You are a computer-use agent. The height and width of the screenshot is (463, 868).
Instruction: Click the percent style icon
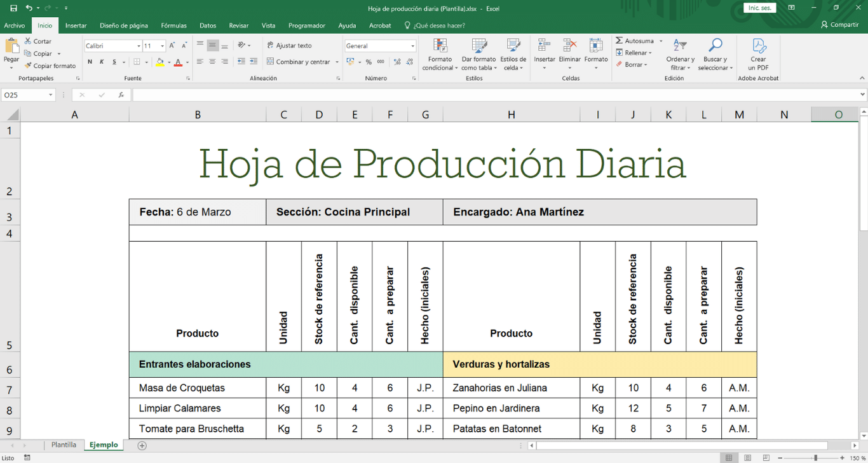(370, 62)
